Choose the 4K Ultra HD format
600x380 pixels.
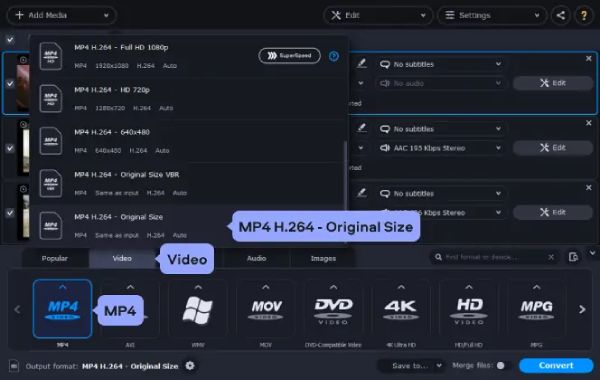tap(401, 309)
